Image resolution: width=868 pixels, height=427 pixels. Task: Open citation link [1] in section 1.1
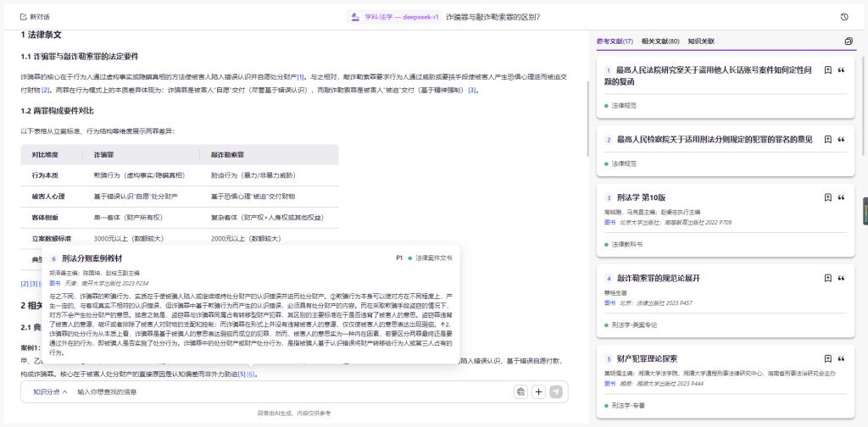[x=301, y=77]
